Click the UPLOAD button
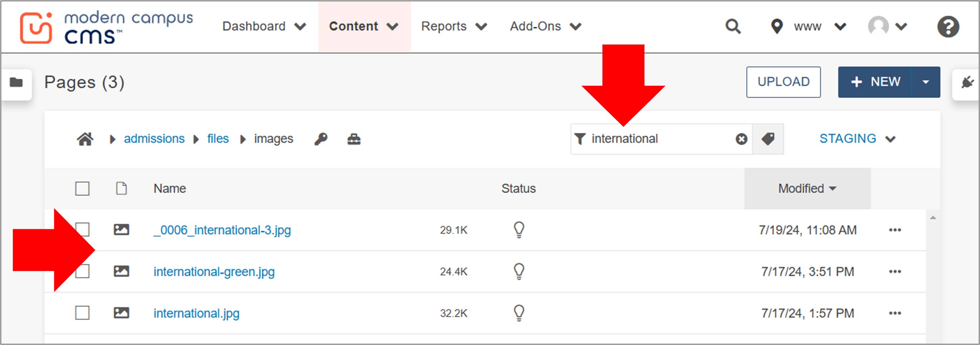980x345 pixels. 783,82
